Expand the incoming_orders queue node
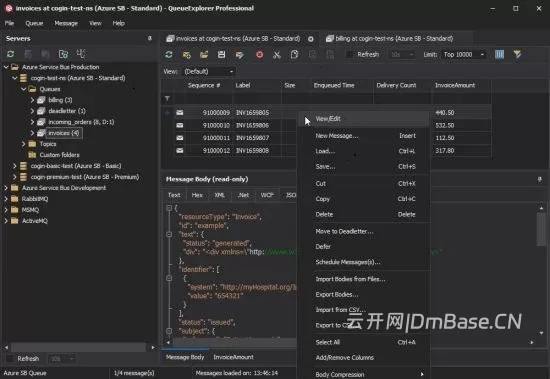Image resolution: width=550 pixels, height=379 pixels. click(32, 122)
